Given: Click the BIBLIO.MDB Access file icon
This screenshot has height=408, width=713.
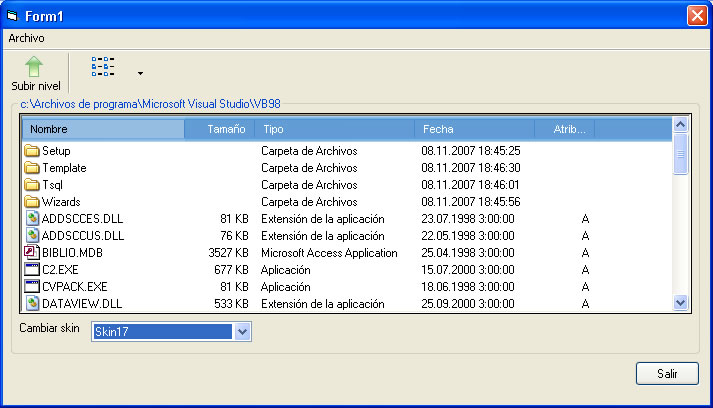Looking at the screenshot, I should 31,253.
